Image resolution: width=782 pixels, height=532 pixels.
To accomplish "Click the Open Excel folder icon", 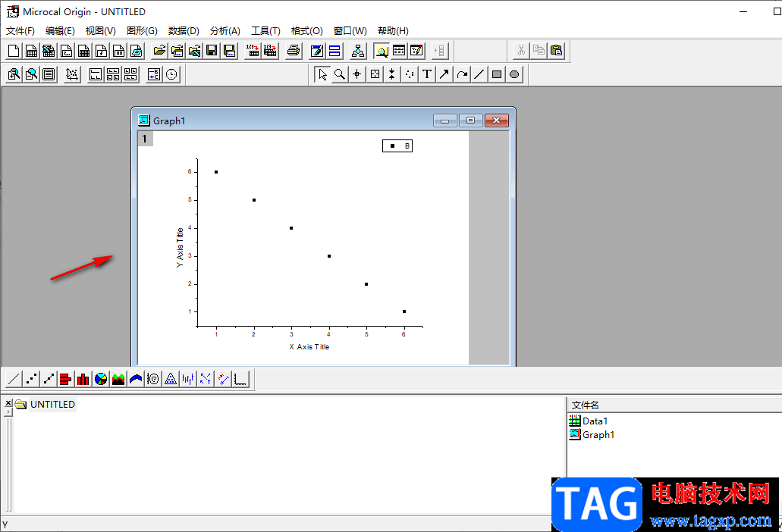I will click(x=194, y=51).
